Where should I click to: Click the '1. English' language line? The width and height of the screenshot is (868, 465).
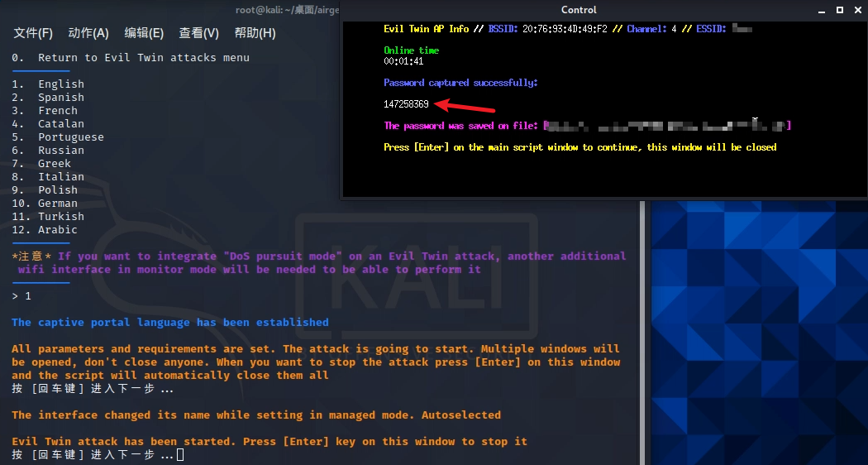coord(48,84)
